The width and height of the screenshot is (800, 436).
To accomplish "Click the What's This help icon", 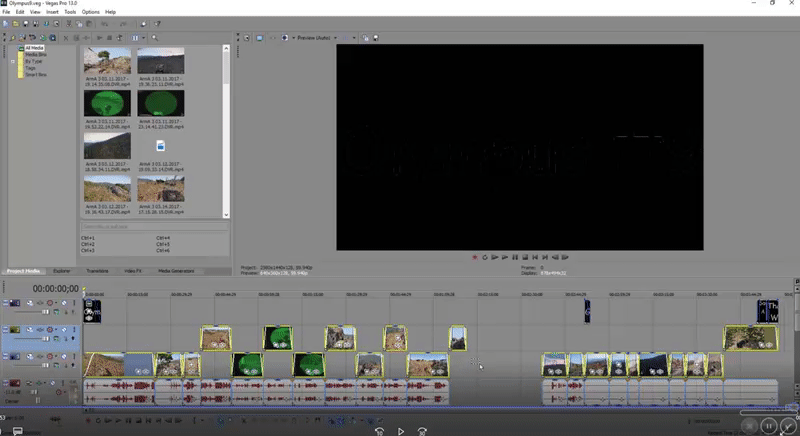I will pyautogui.click(x=157, y=23).
